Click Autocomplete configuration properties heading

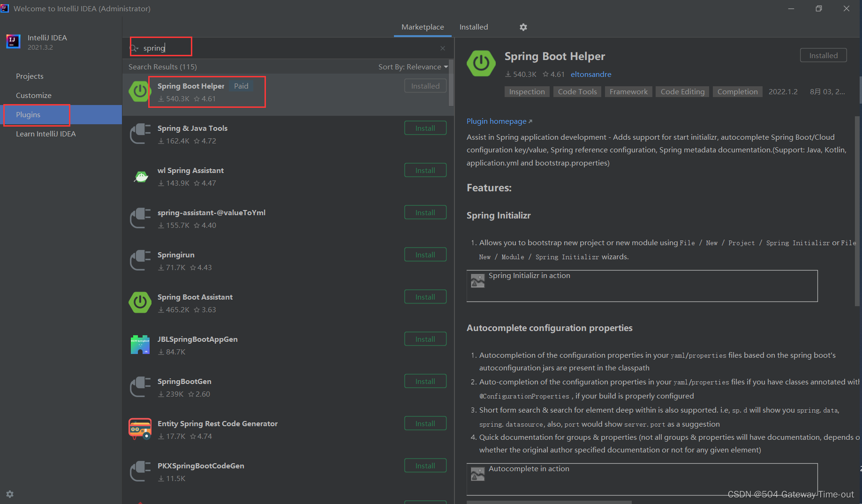click(549, 328)
